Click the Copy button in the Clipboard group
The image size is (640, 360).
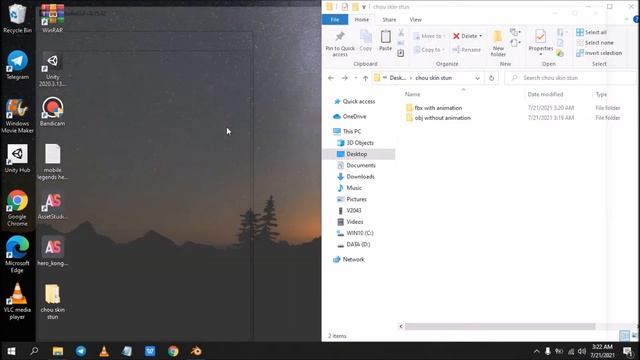click(x=366, y=41)
